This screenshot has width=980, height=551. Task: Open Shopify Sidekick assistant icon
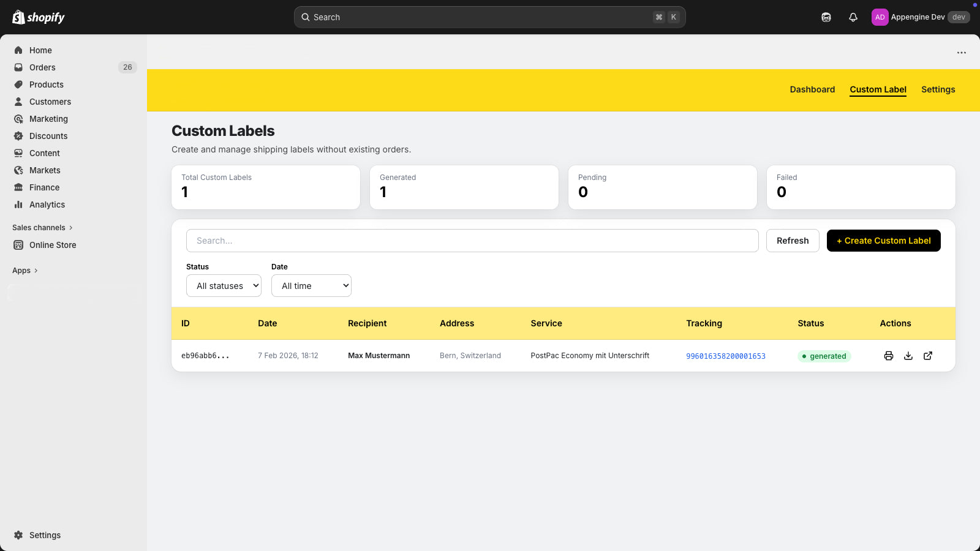click(x=826, y=17)
